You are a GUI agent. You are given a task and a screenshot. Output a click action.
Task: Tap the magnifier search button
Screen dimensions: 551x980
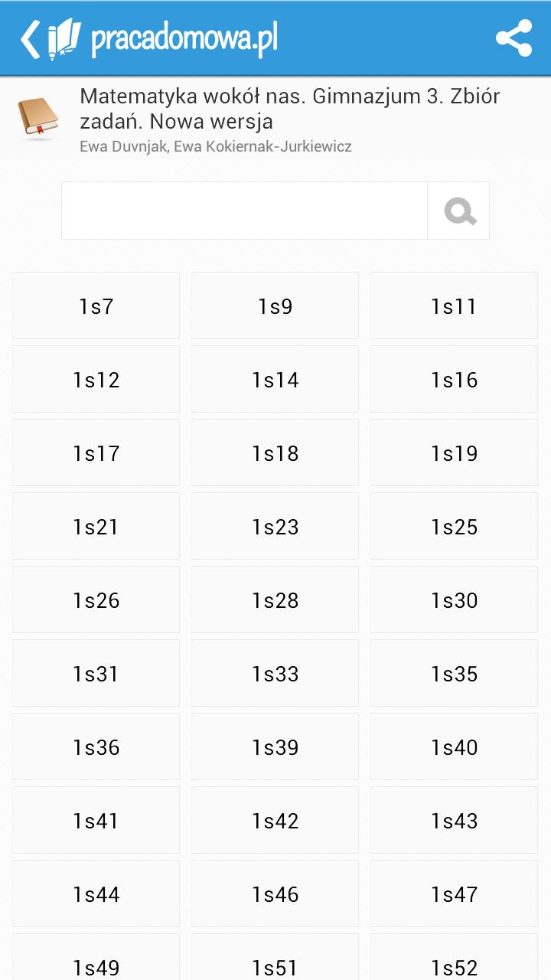[459, 211]
